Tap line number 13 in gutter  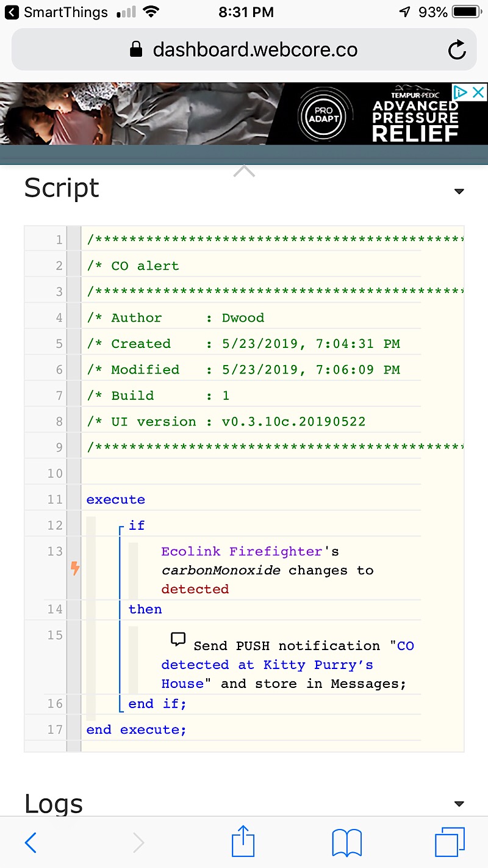coord(56,551)
